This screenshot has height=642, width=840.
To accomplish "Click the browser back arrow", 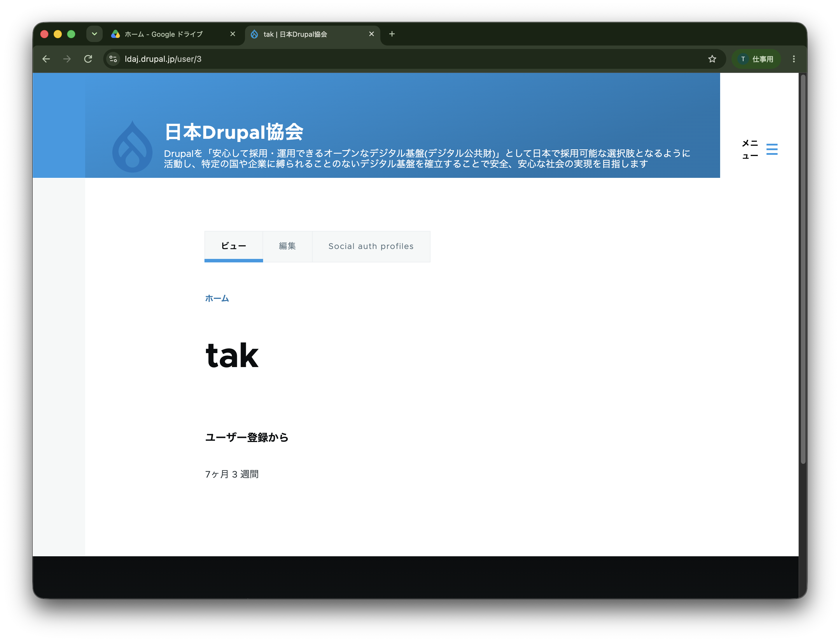I will pos(46,59).
